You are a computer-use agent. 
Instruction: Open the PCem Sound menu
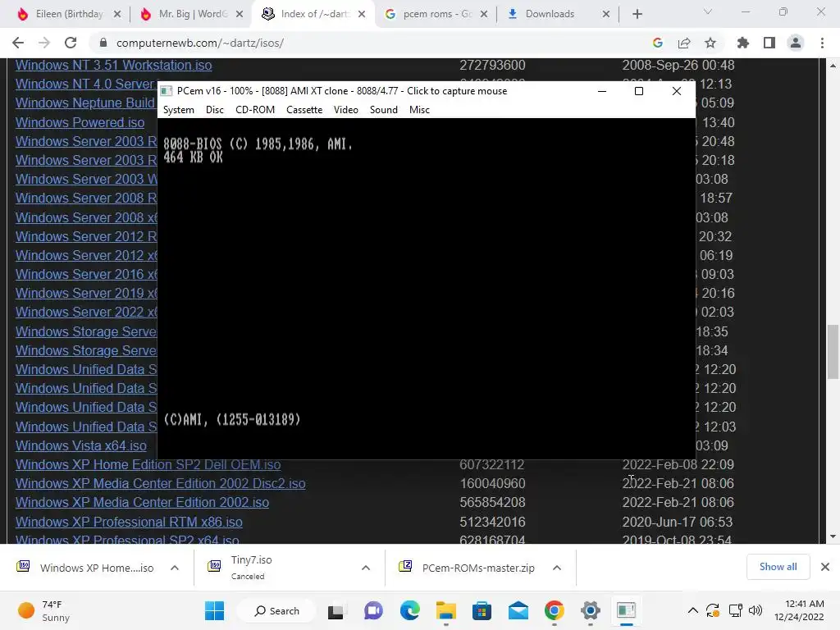pyautogui.click(x=384, y=110)
